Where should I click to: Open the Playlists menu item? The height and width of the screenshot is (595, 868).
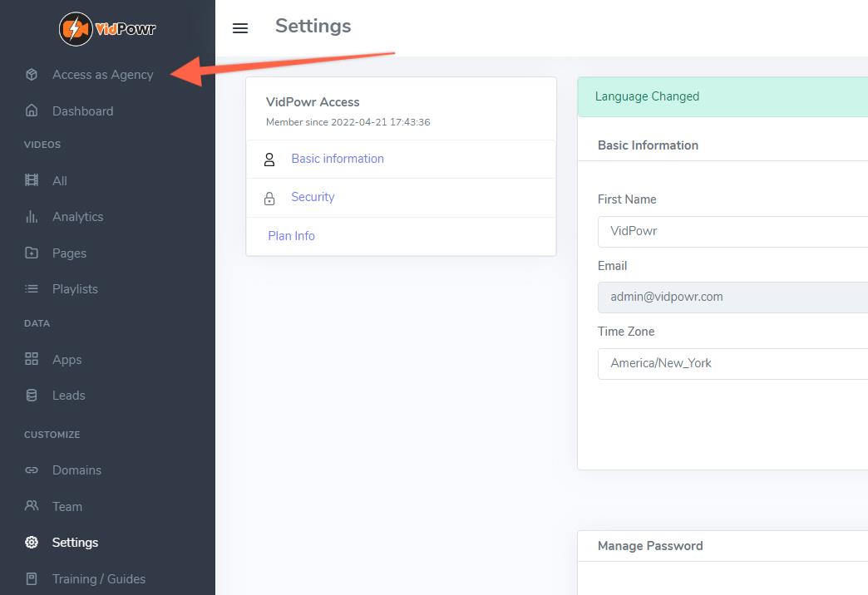pos(75,289)
